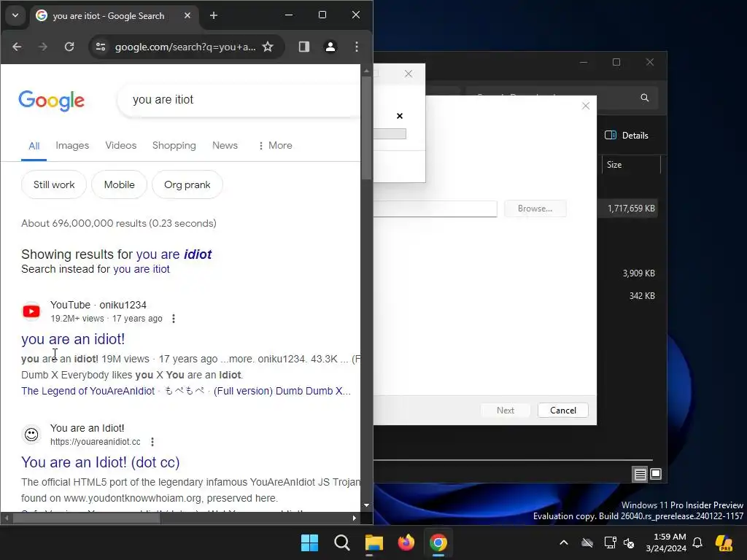Expand the More search filters
Screen dimensions: 747x560
pyautogui.click(x=275, y=145)
